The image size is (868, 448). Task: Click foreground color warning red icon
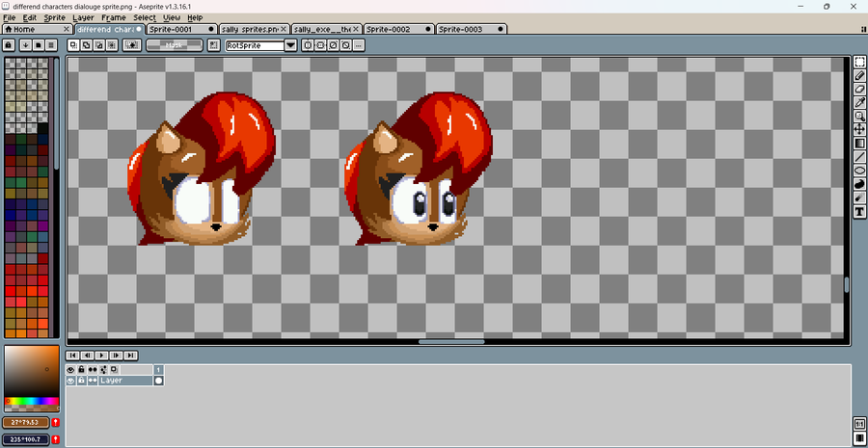pos(56,423)
